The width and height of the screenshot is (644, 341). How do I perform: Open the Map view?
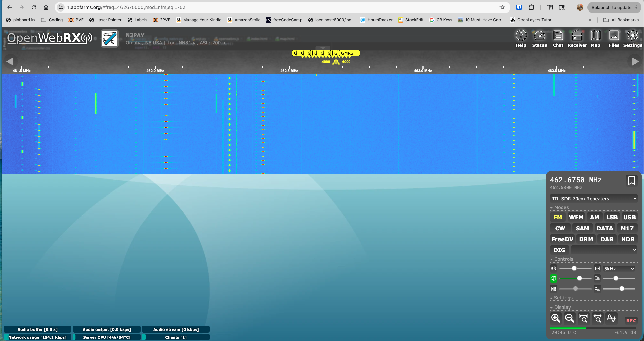coord(595,39)
